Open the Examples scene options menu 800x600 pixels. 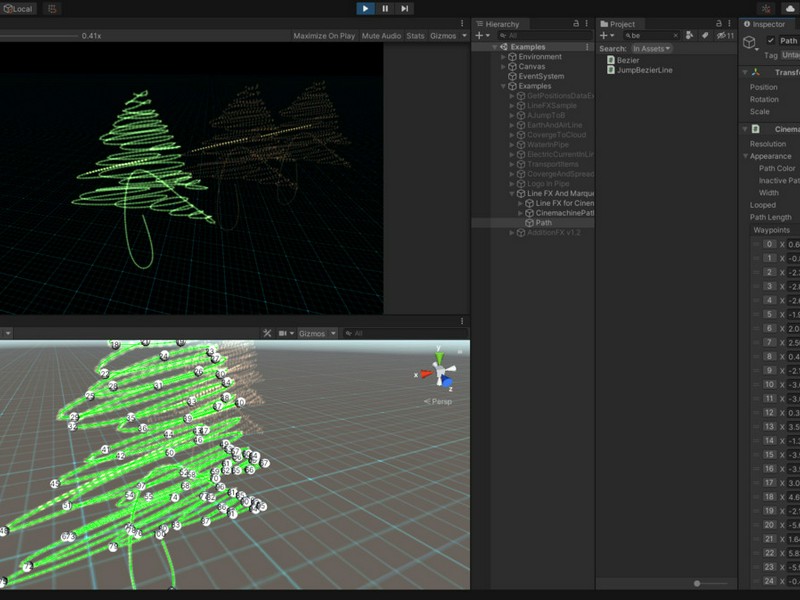[587, 47]
